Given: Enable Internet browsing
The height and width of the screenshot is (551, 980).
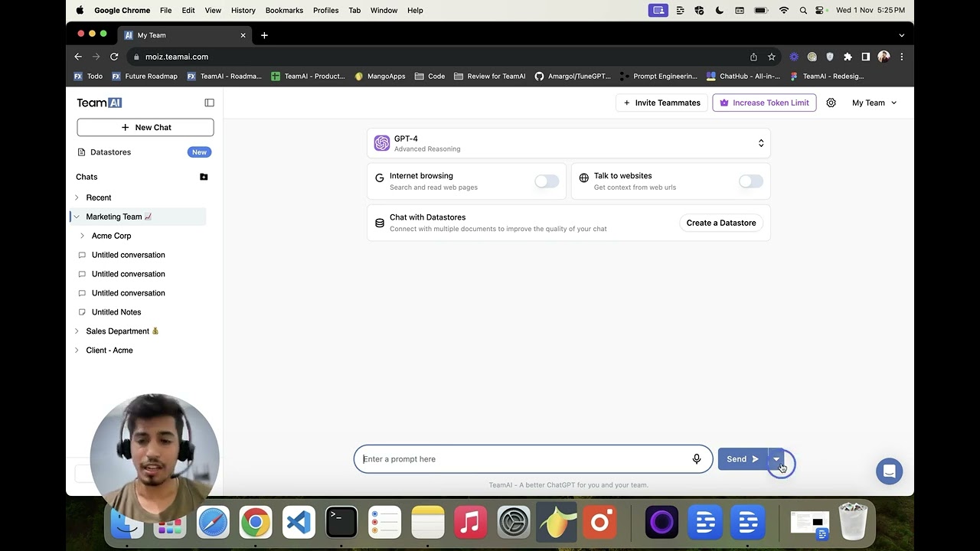Looking at the screenshot, I should click(546, 181).
